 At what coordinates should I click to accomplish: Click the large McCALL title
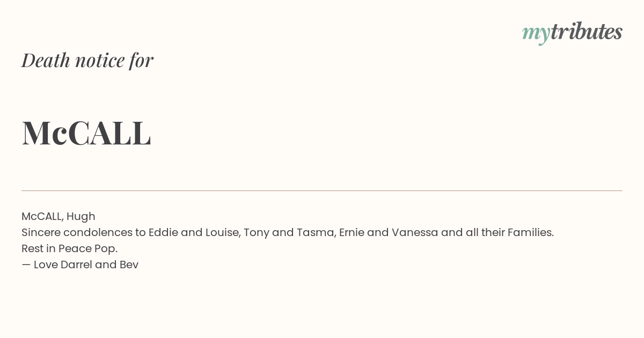[x=86, y=133]
